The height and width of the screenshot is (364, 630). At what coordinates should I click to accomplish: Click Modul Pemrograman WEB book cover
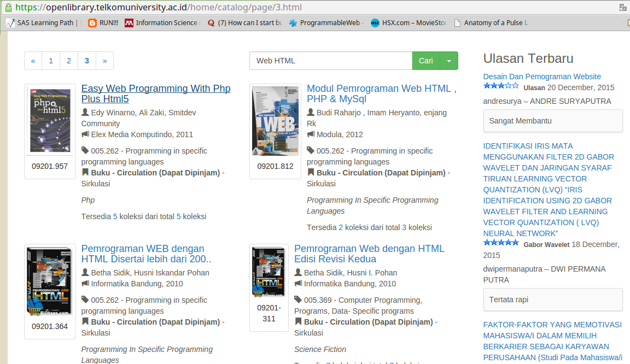(x=275, y=121)
